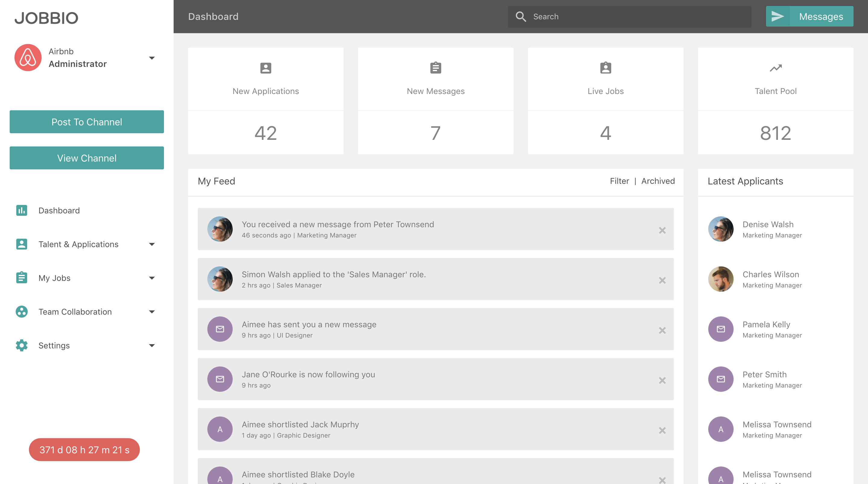Click envelope icon on Jane O'Rourke item

(220, 379)
